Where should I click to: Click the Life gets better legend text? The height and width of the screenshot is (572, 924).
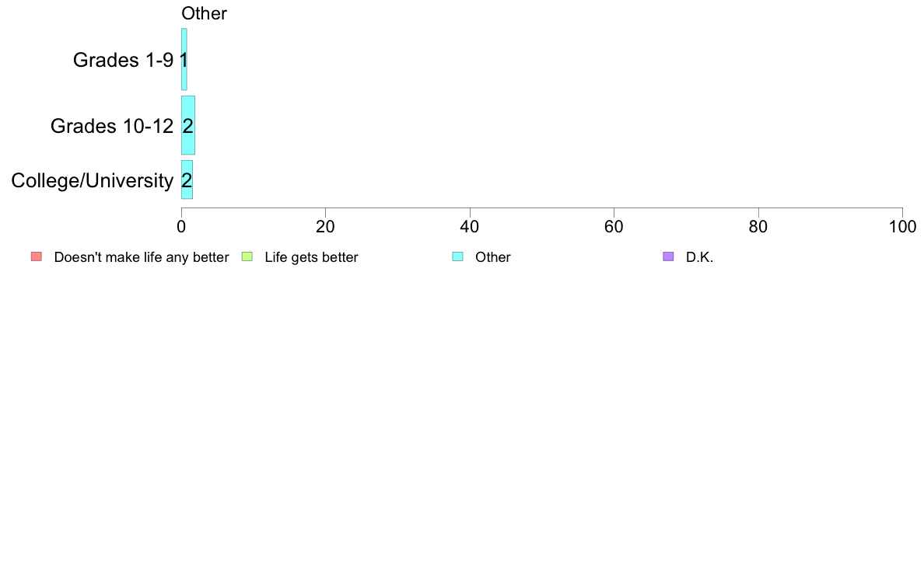[311, 257]
